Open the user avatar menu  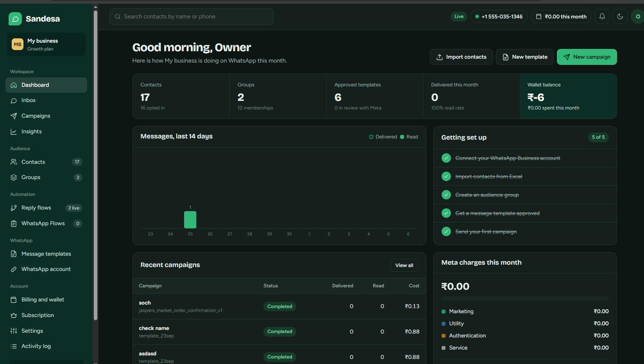(638, 17)
